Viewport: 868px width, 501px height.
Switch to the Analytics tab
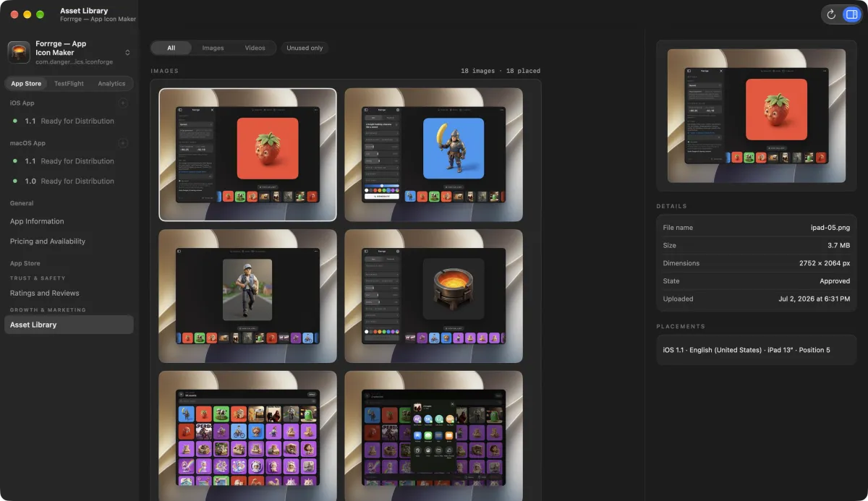111,84
